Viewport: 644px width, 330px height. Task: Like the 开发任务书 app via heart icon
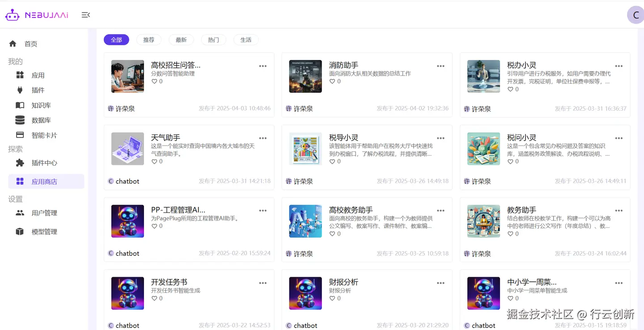[x=154, y=298]
